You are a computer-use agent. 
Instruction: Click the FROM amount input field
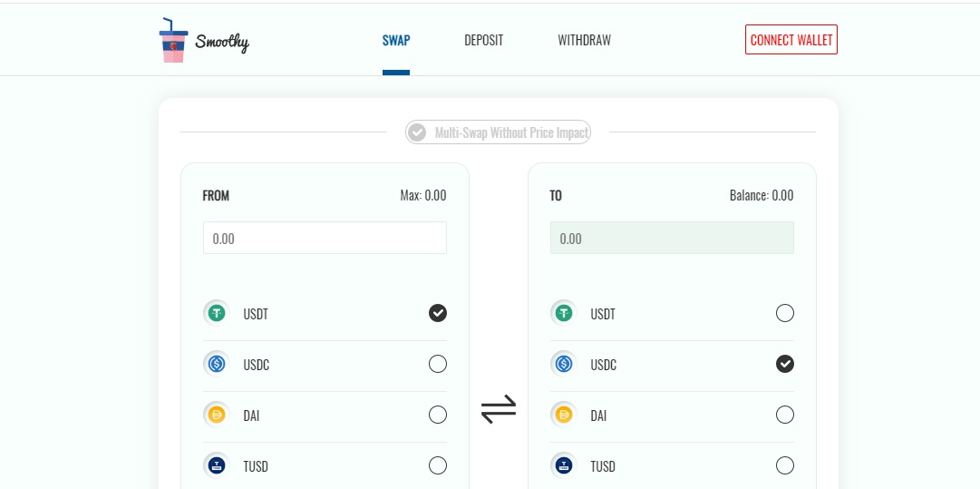(325, 238)
